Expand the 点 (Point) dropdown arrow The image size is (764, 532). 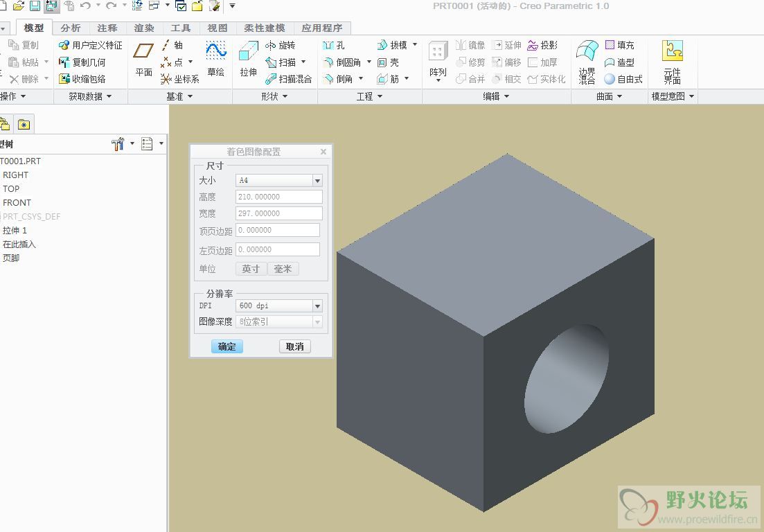pos(190,62)
